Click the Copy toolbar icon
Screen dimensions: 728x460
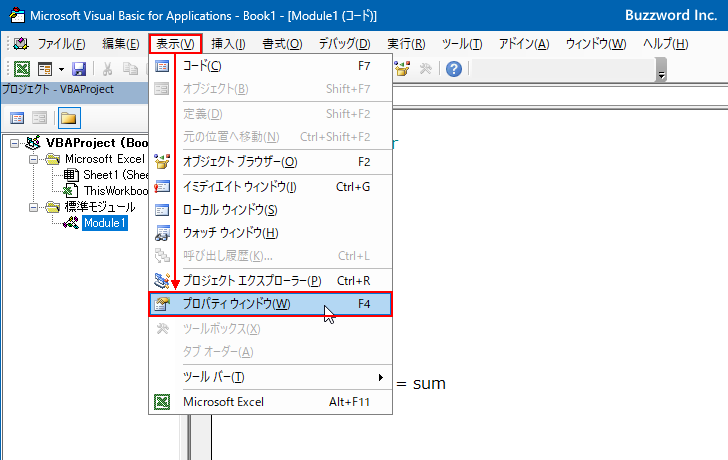(x=130, y=69)
